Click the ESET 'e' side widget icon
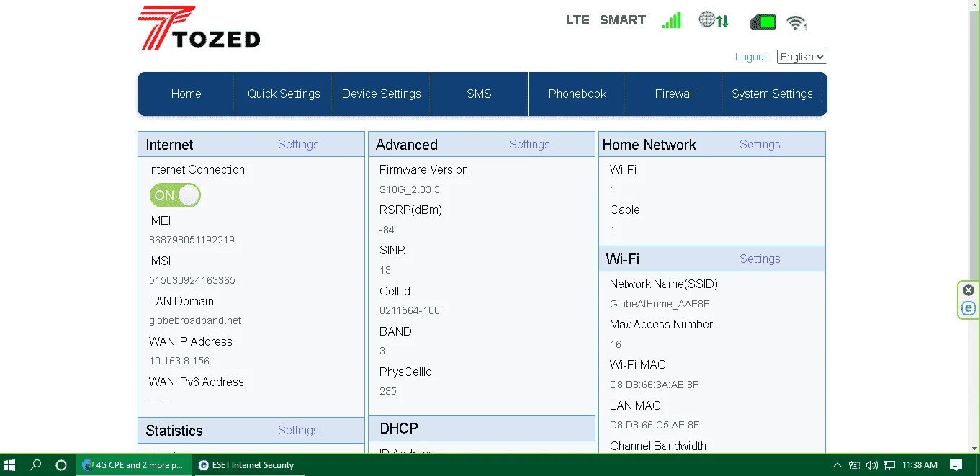The image size is (980, 476). [x=968, y=308]
